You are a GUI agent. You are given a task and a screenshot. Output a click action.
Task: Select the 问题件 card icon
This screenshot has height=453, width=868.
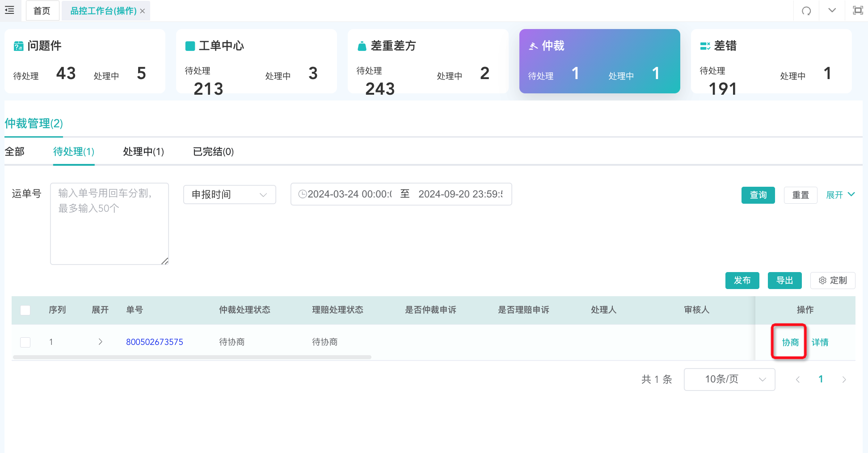(x=18, y=46)
